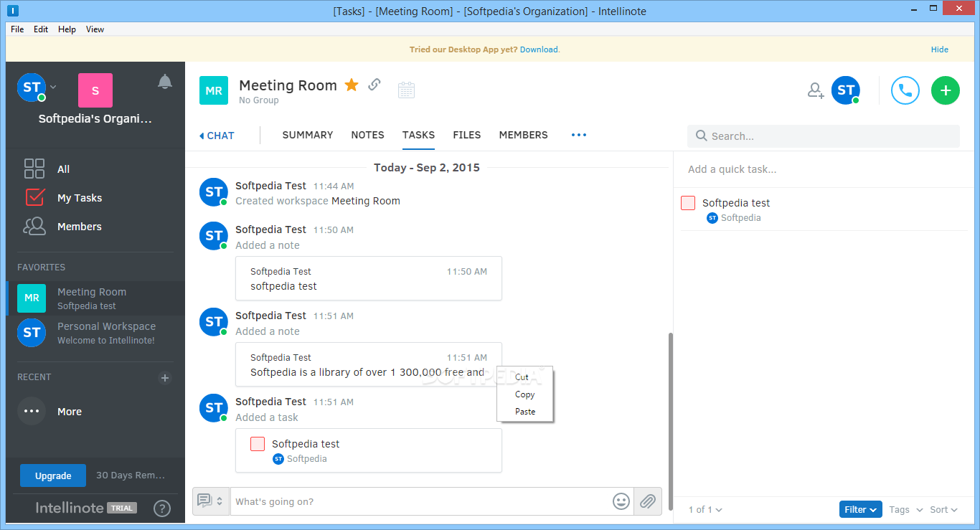The width and height of the screenshot is (980, 530).
Task: Open the Tags dropdown
Action: pos(905,509)
